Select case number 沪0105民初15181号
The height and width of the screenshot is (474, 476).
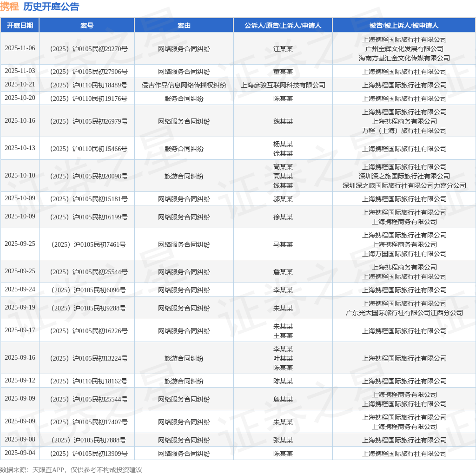89,199
